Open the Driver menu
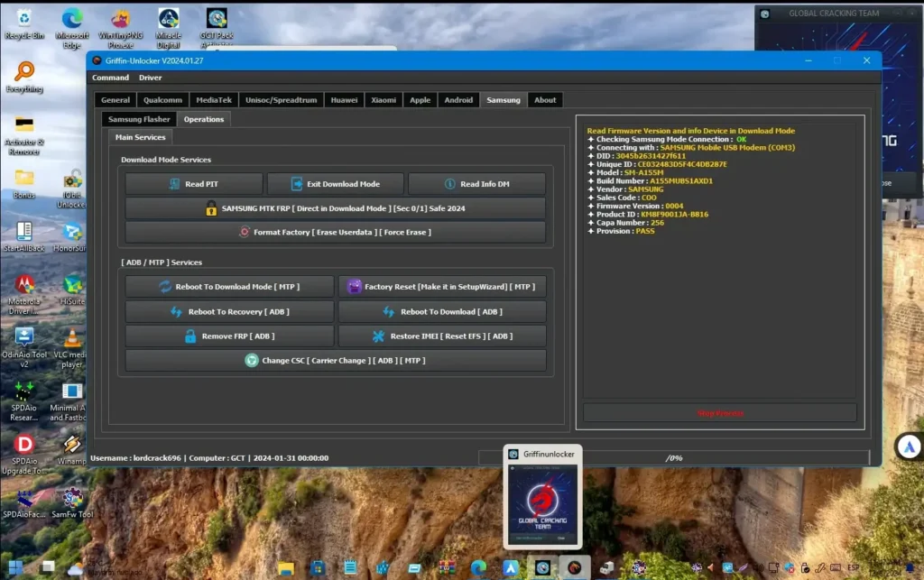 coord(150,78)
